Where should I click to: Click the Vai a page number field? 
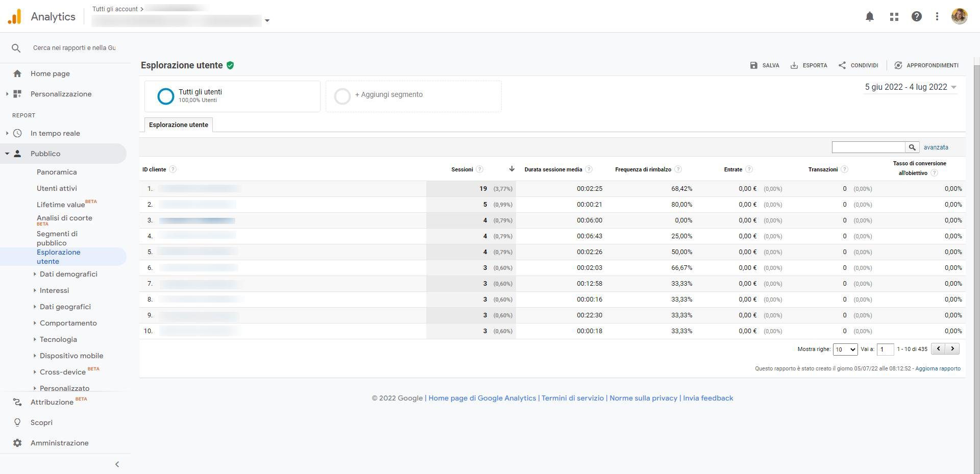click(885, 350)
